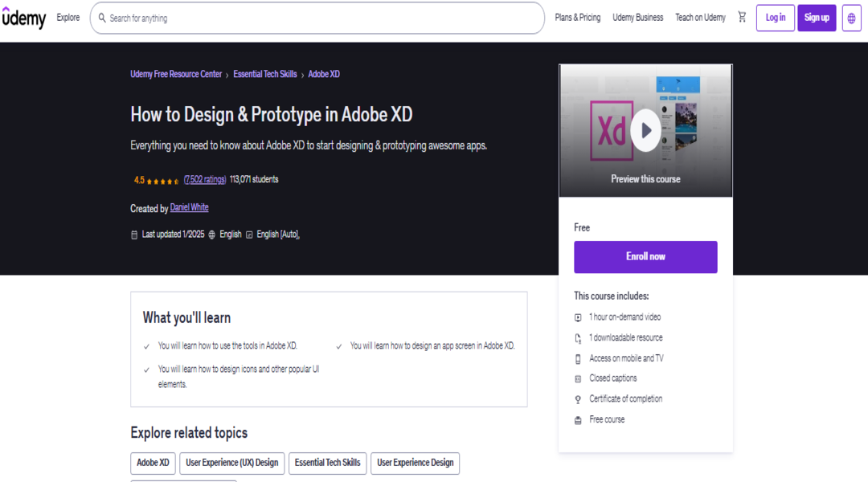Click the closed captions icon near English [Auto]
Image resolution: width=868 pixels, height=482 pixels.
(249, 235)
